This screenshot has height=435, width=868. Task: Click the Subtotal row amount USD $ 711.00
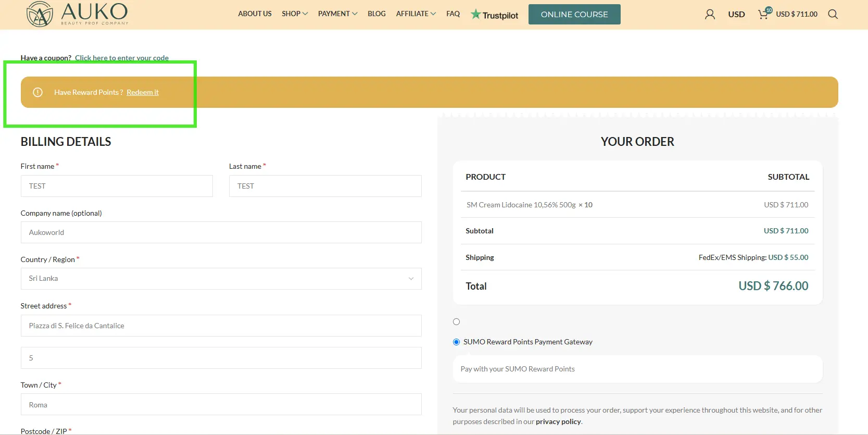(x=786, y=231)
